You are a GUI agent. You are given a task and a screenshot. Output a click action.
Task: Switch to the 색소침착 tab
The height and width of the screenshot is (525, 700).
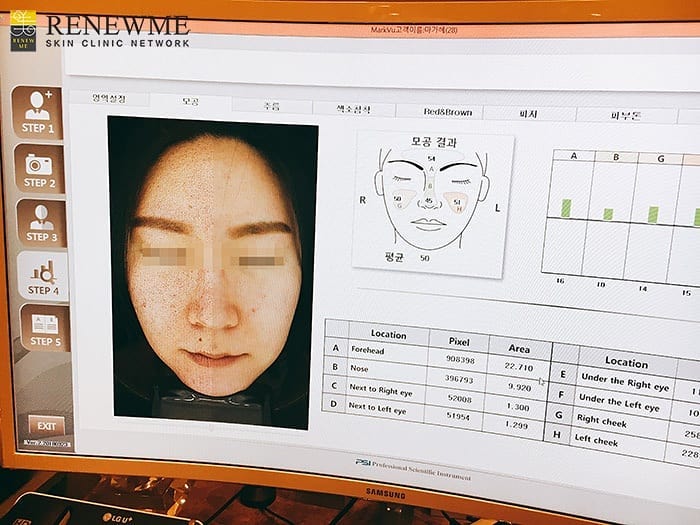(354, 109)
